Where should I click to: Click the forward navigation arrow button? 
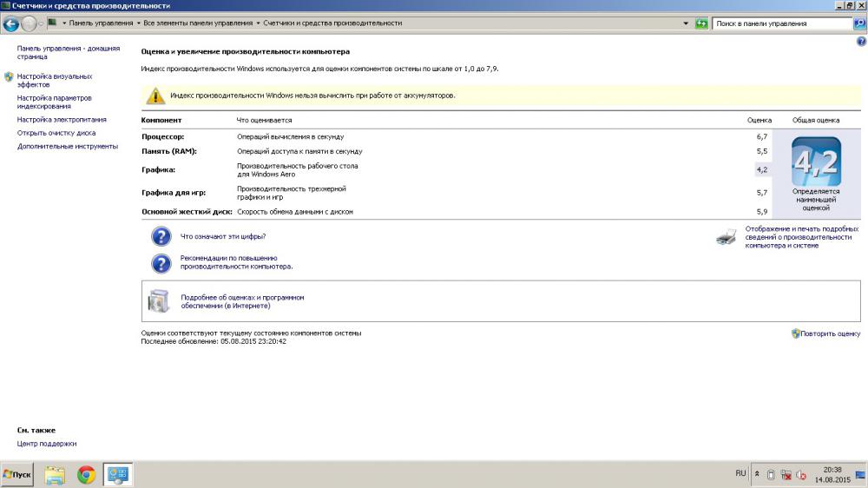pyautogui.click(x=29, y=23)
